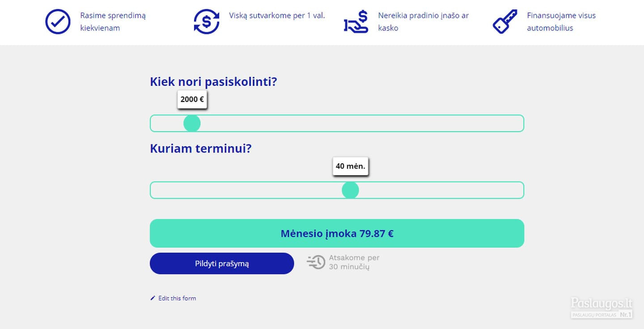Click the car key icon
Screen dimensions: 644x329
505,21
